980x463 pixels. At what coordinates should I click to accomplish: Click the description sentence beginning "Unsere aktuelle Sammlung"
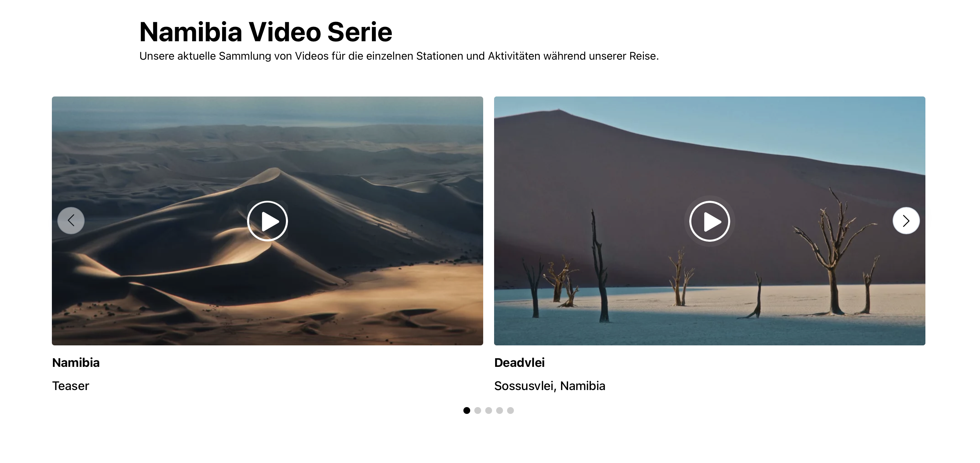[399, 56]
